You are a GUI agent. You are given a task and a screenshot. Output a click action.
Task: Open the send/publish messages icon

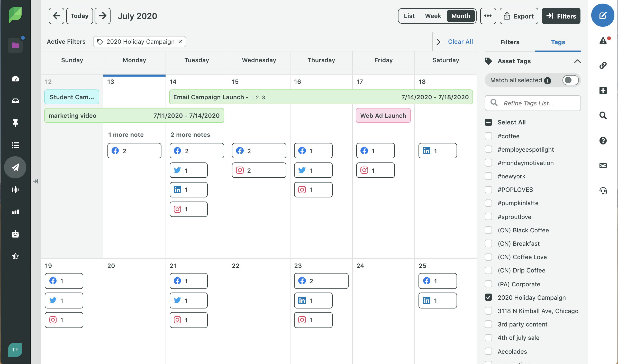click(15, 167)
